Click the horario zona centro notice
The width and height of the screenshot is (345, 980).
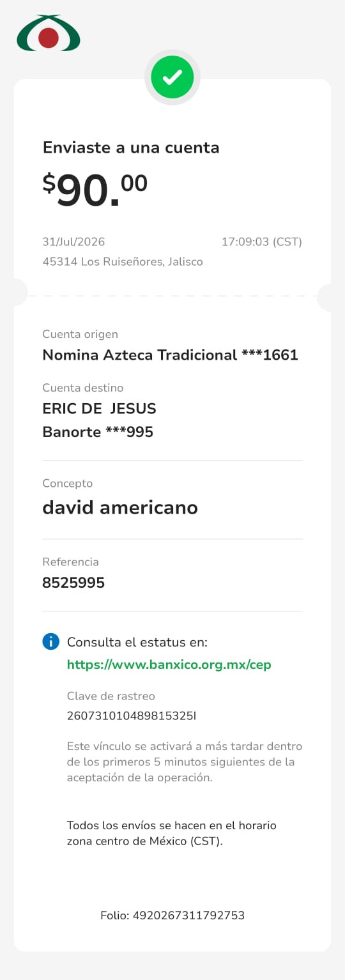(172, 833)
